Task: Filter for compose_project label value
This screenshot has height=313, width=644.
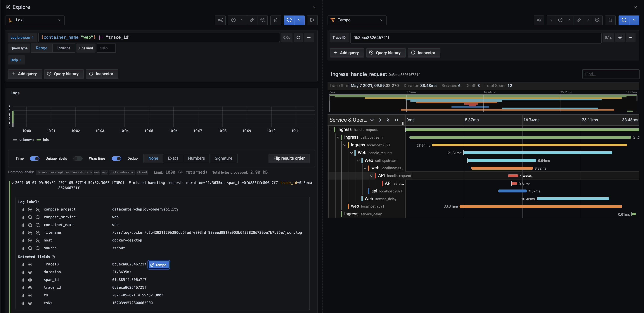Action: 30,209
